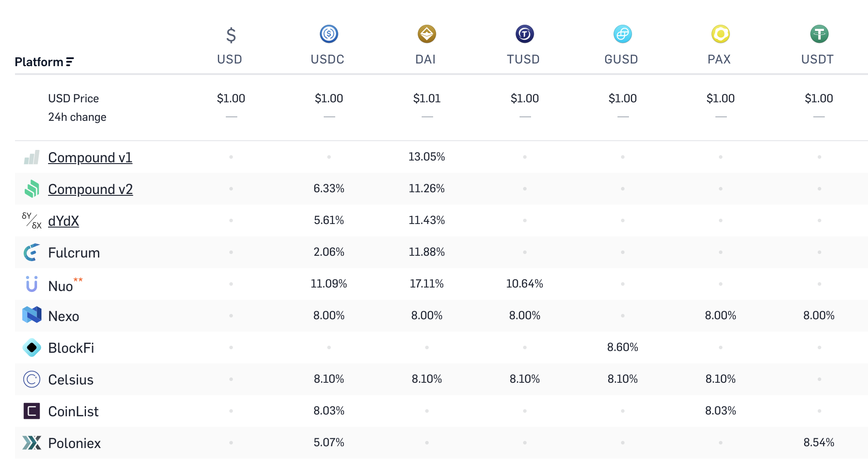Click the DAI coin icon
Screen dimensions: 868x463
[427, 34]
